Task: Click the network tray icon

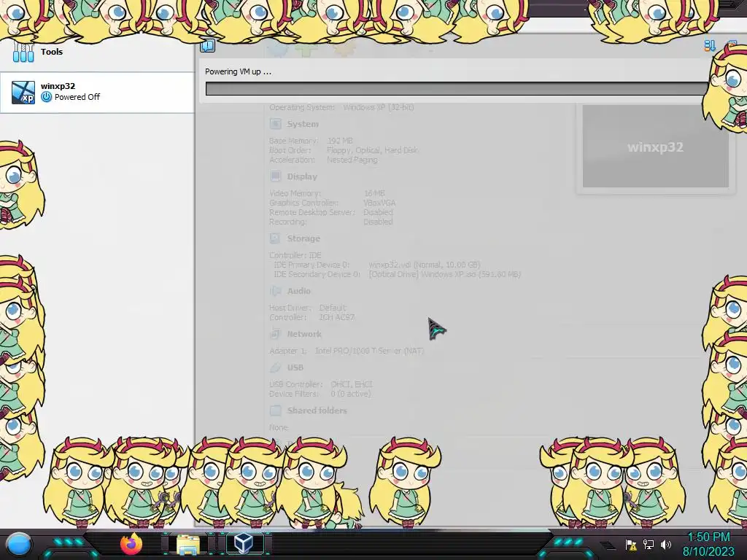Action: pyautogui.click(x=649, y=545)
